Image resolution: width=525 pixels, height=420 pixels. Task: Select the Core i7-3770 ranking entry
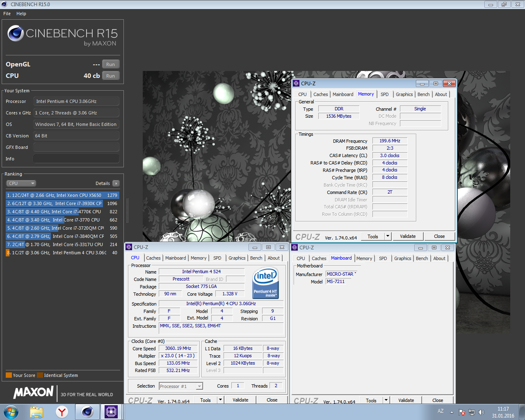pos(62,220)
